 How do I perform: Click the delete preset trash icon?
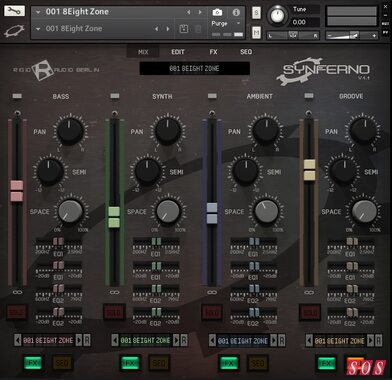[x=198, y=29]
